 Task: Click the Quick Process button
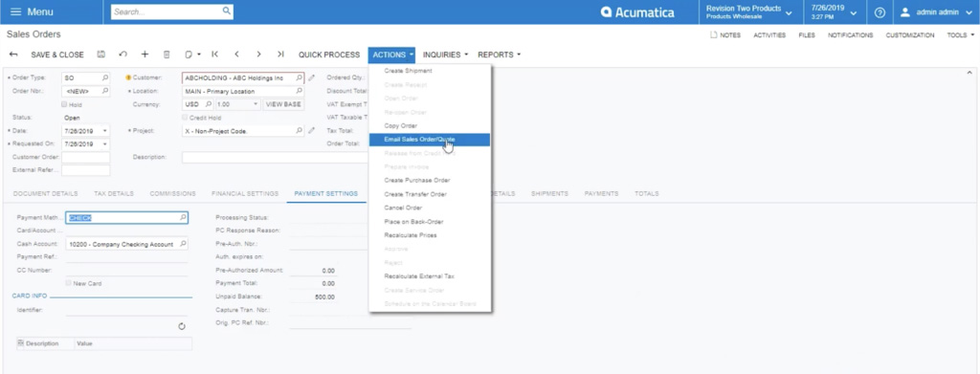coord(329,55)
